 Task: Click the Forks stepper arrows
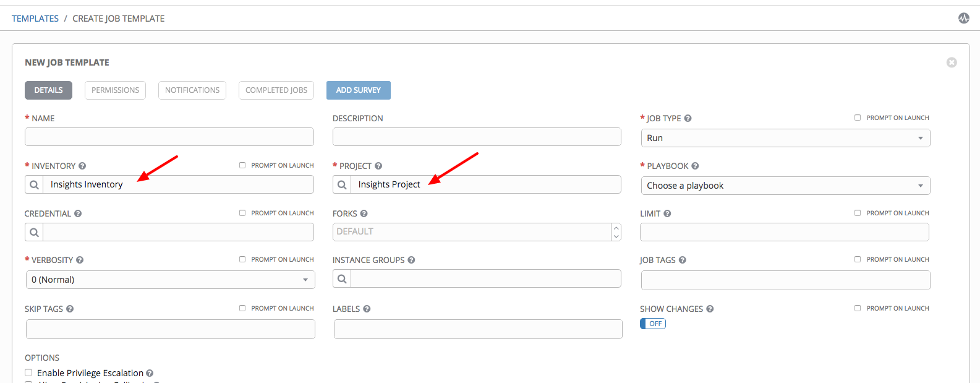click(616, 232)
